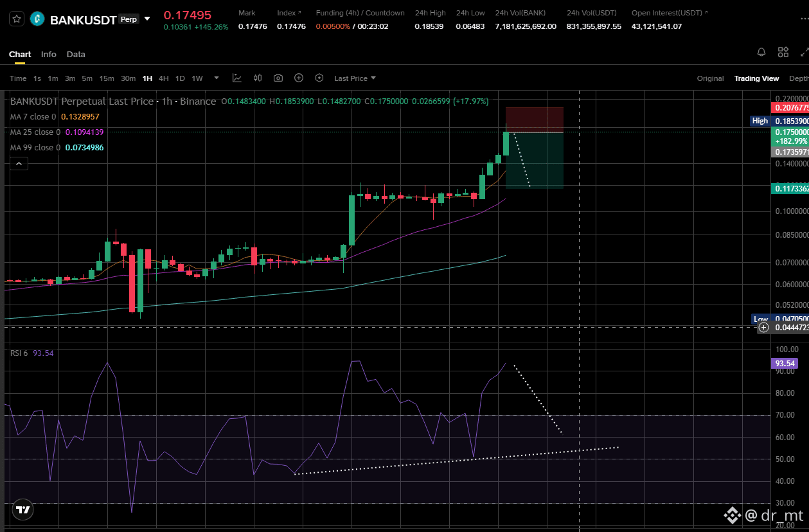Select the 3m interval
The image size is (809, 532).
click(x=70, y=78)
